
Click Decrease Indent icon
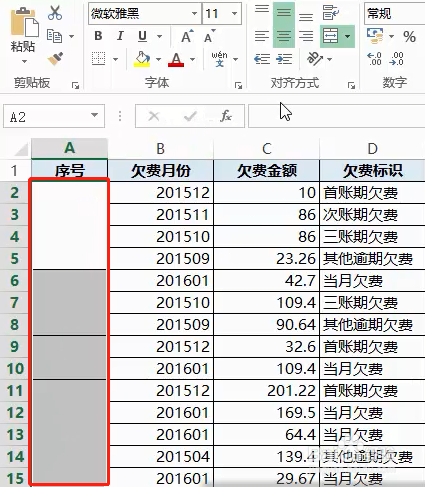click(x=262, y=59)
